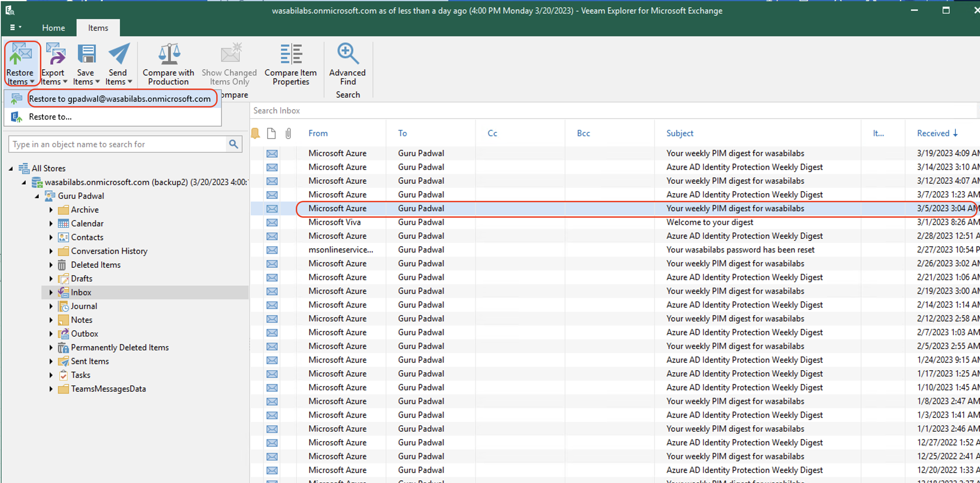
Task: Open Advanced Find magnifier icon
Action: pyautogui.click(x=348, y=54)
